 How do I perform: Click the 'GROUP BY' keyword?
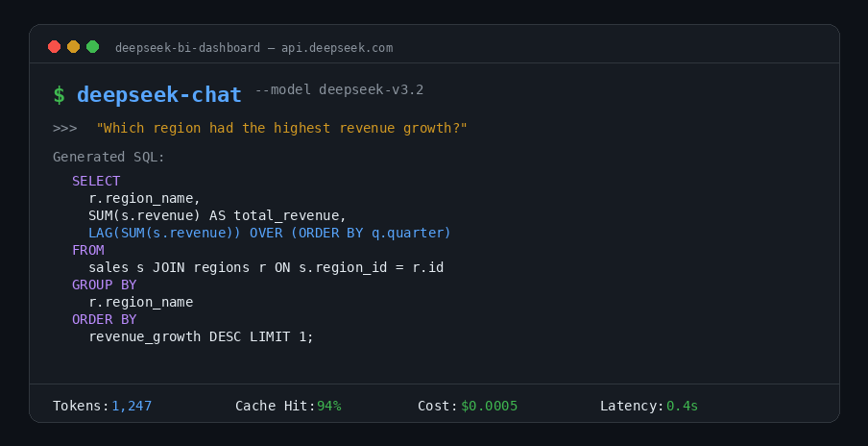(104, 285)
